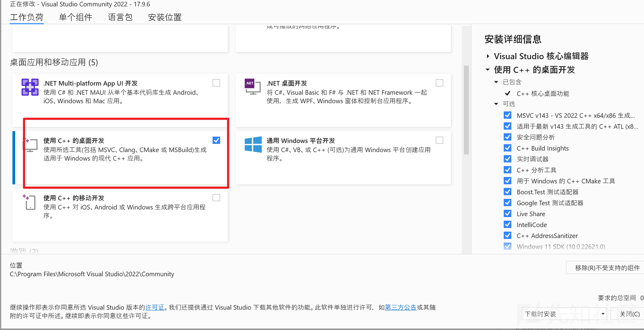Click the 桌面应用和移动应用 (5) section heading
Viewport: 644px width, 330px height.
54,62
